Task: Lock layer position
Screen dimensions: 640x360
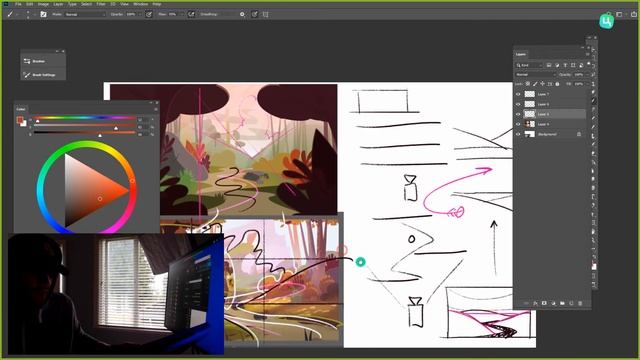Action: click(542, 84)
